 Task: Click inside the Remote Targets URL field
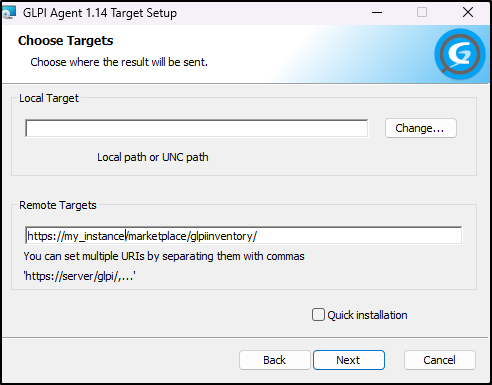[244, 236]
